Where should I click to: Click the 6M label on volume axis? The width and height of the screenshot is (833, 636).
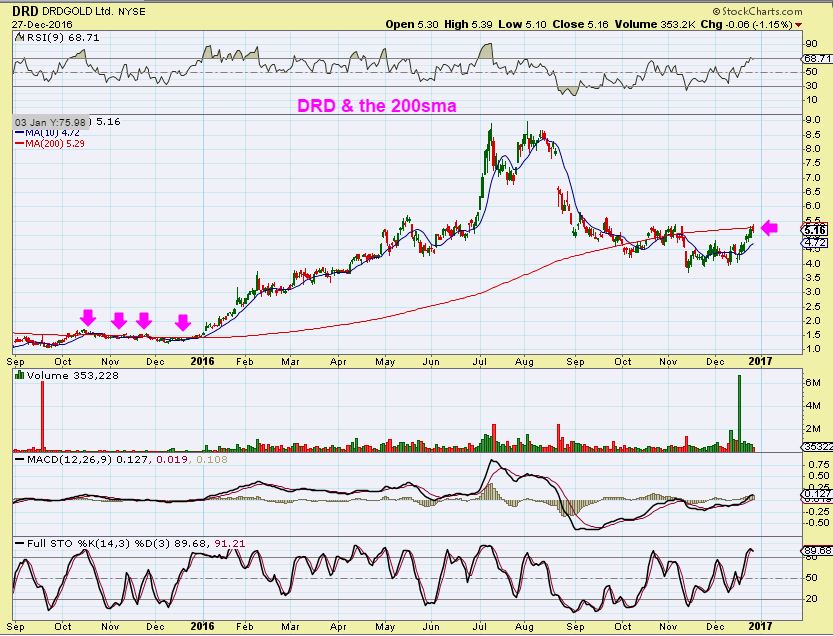pyautogui.click(x=814, y=383)
